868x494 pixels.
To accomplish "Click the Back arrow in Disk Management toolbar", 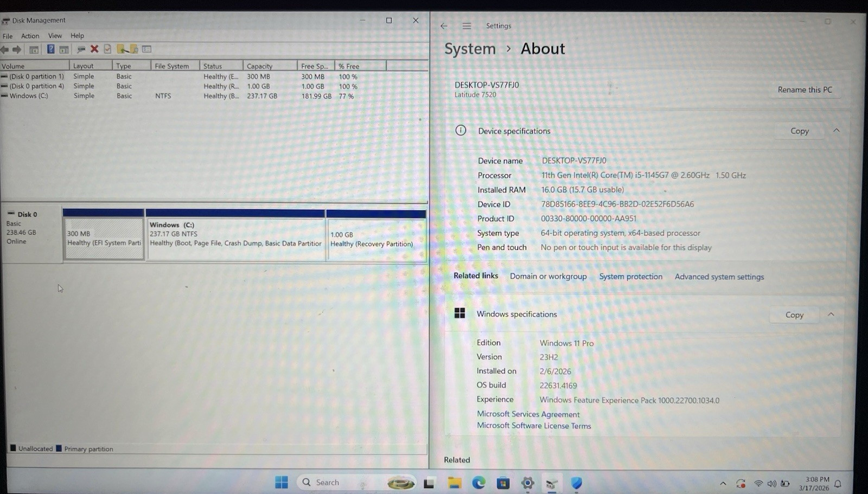I will 5,49.
